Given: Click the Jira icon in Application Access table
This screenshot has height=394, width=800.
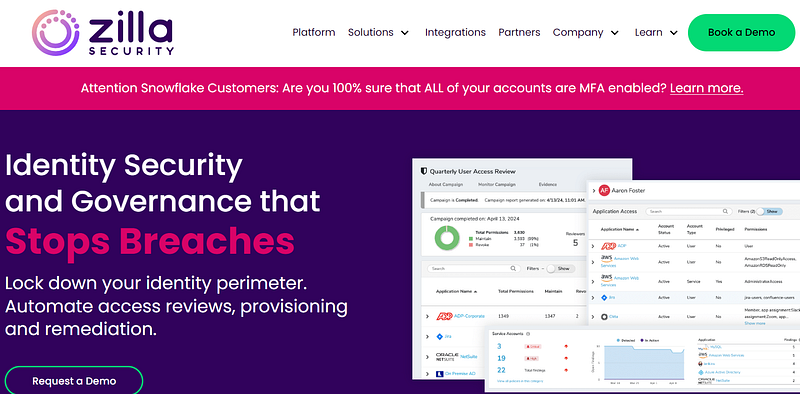Looking at the screenshot, I should pyautogui.click(x=604, y=298).
